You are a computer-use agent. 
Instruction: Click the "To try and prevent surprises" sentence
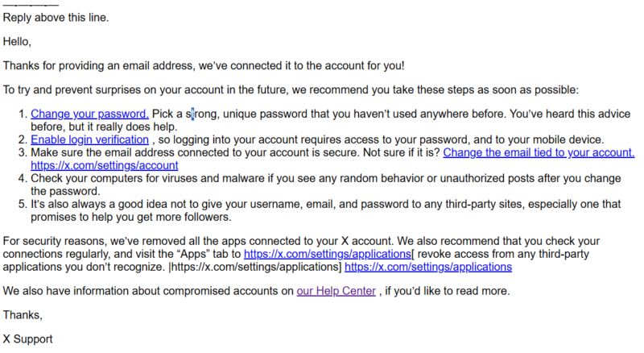click(291, 89)
